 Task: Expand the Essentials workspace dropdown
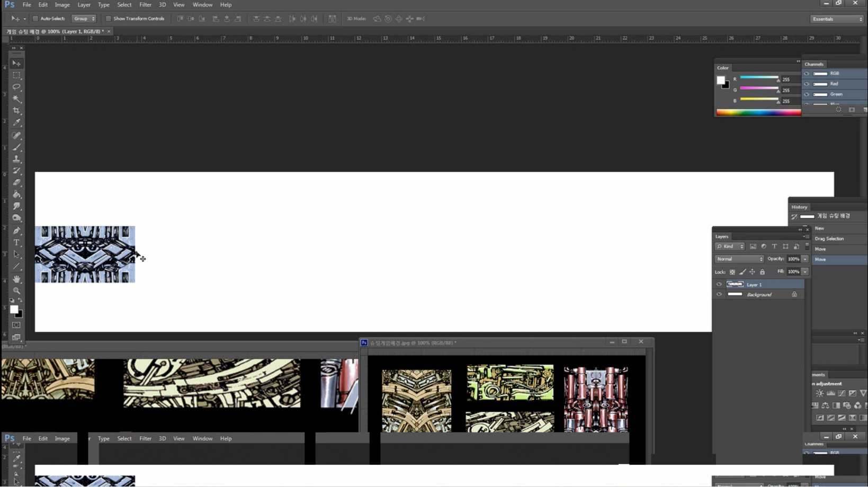pos(837,19)
